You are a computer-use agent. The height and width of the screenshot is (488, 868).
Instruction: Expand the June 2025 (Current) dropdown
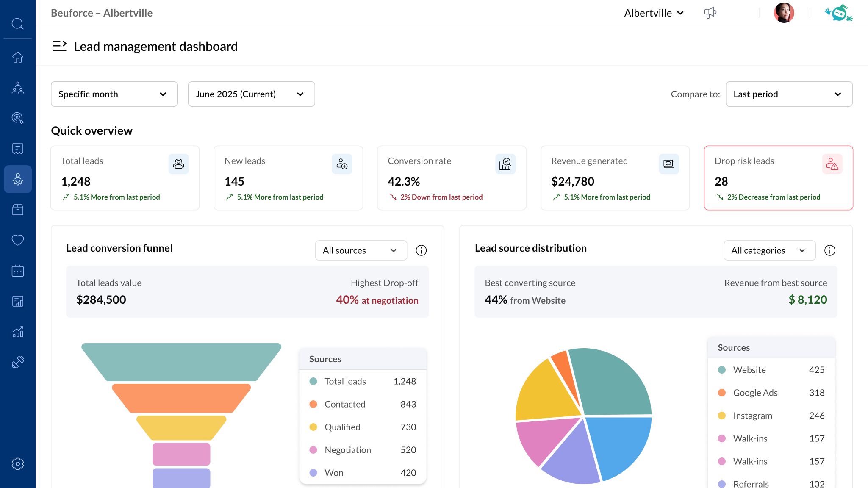click(x=251, y=94)
